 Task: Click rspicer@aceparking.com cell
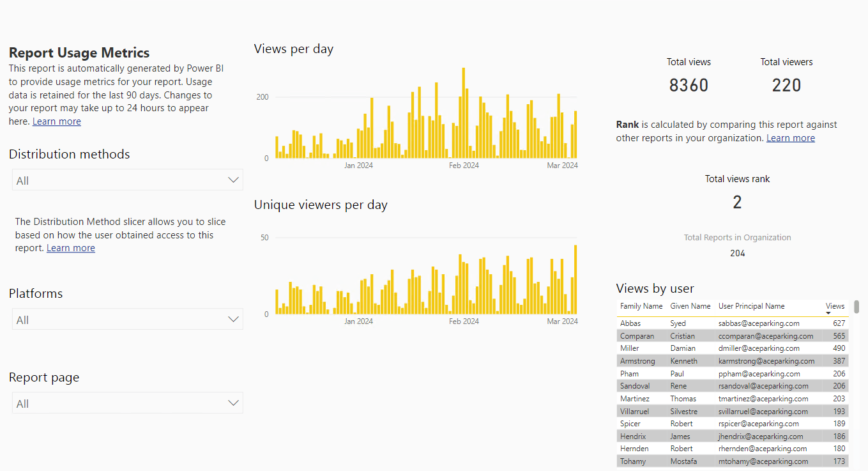pyautogui.click(x=759, y=424)
